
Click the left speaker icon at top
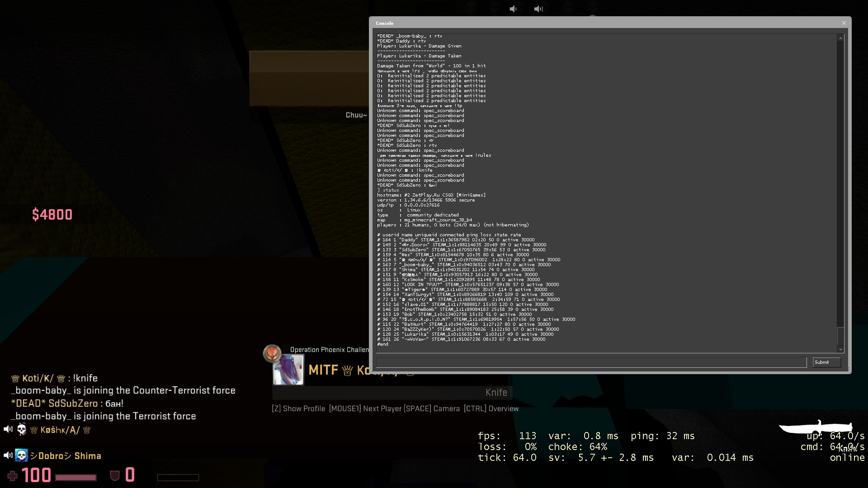point(513,9)
